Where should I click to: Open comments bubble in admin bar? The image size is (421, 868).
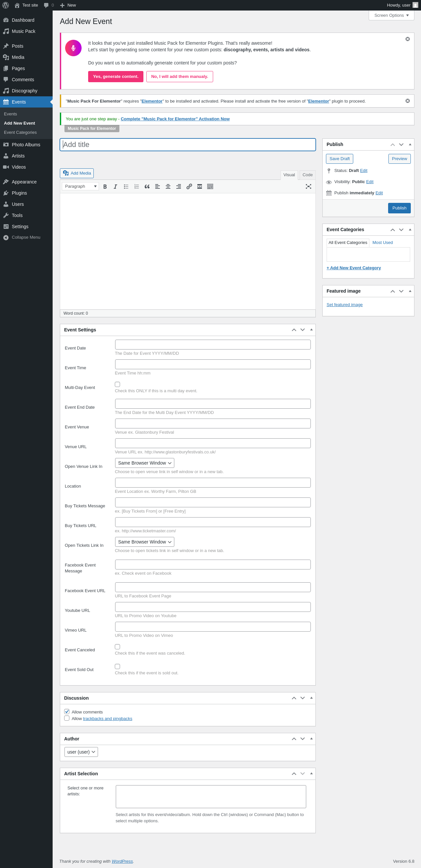tap(49, 5)
